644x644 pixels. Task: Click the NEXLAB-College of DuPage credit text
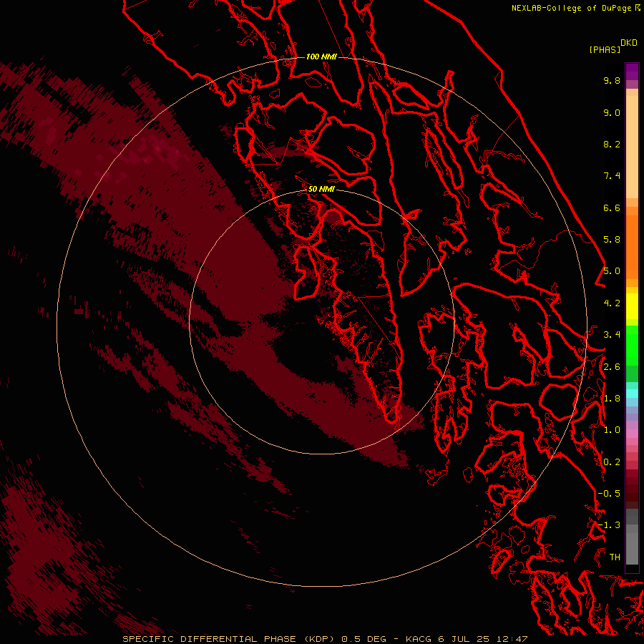572,8
